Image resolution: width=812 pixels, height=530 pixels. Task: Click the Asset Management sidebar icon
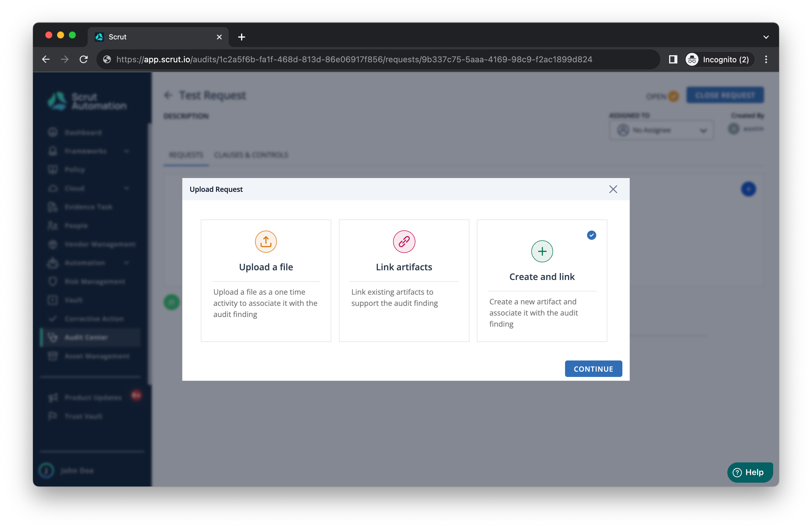[53, 356]
